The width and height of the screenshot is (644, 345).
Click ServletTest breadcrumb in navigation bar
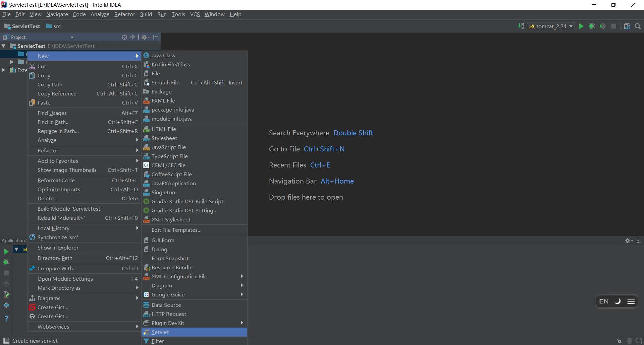pos(22,26)
